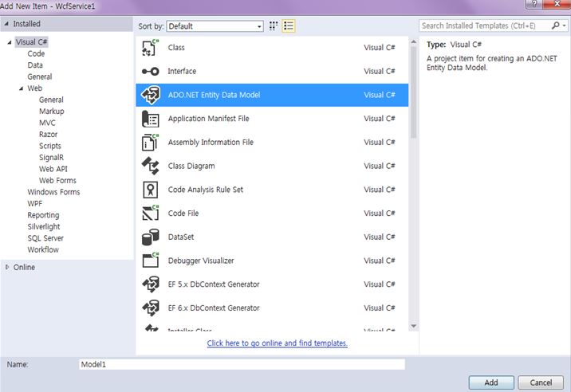Select the MVC category
The height and width of the screenshot is (392, 571).
[x=47, y=123]
